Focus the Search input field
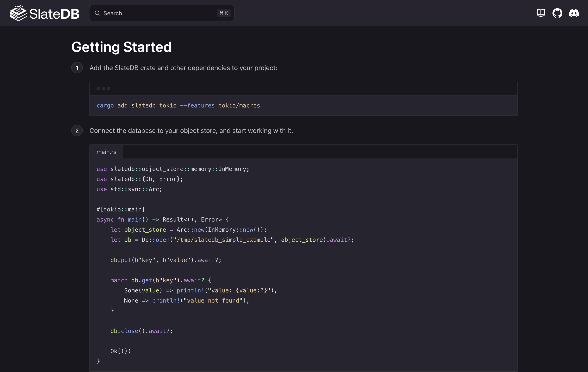Viewport: 588px width, 372px height. pos(156,13)
